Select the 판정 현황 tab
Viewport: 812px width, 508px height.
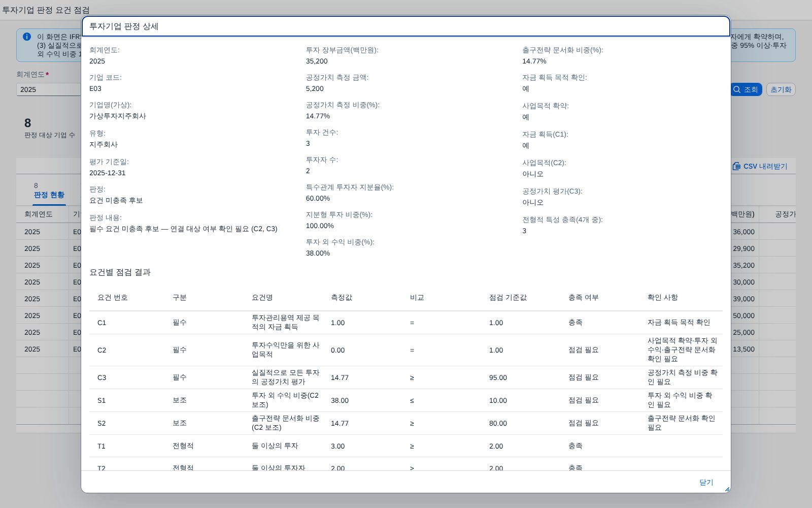coord(49,195)
